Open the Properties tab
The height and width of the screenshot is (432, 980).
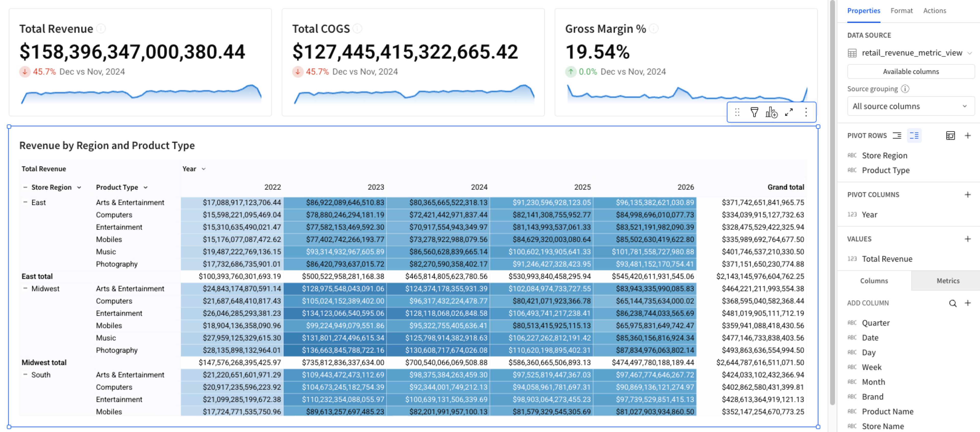click(x=864, y=11)
